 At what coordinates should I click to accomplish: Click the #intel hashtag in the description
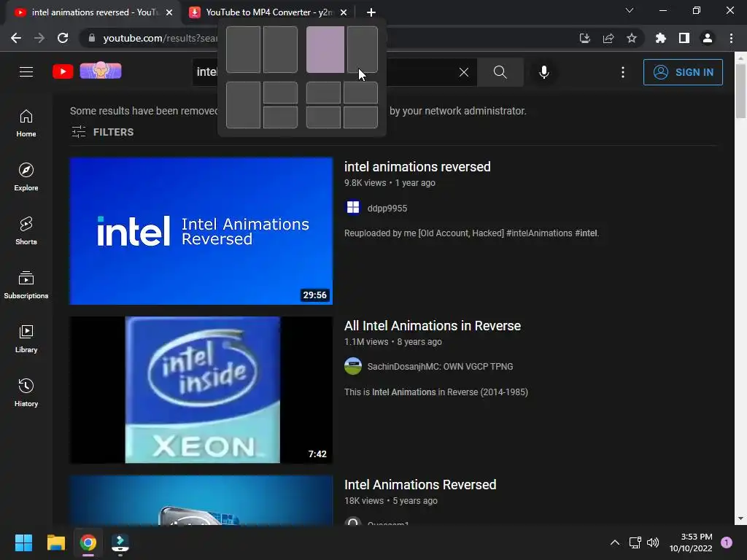(586, 233)
